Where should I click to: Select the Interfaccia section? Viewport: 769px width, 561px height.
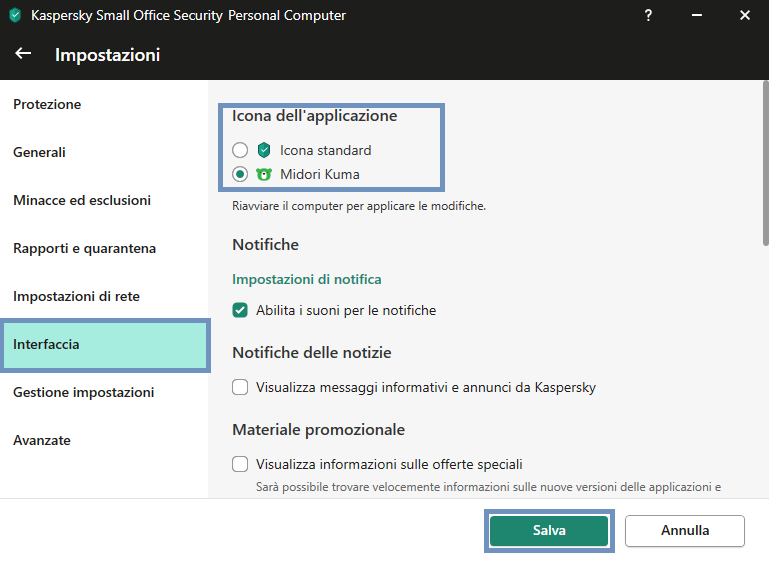pyautogui.click(x=104, y=345)
